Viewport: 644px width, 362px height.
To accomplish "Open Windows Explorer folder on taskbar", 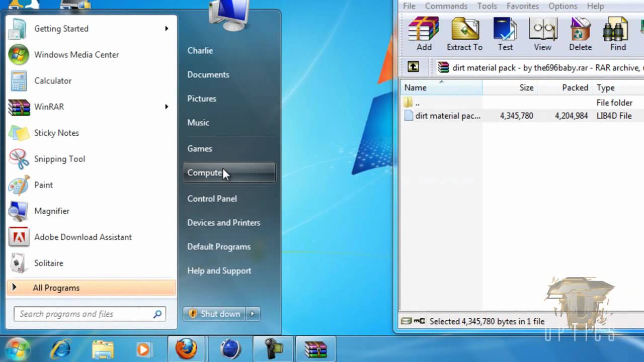I will 103,349.
